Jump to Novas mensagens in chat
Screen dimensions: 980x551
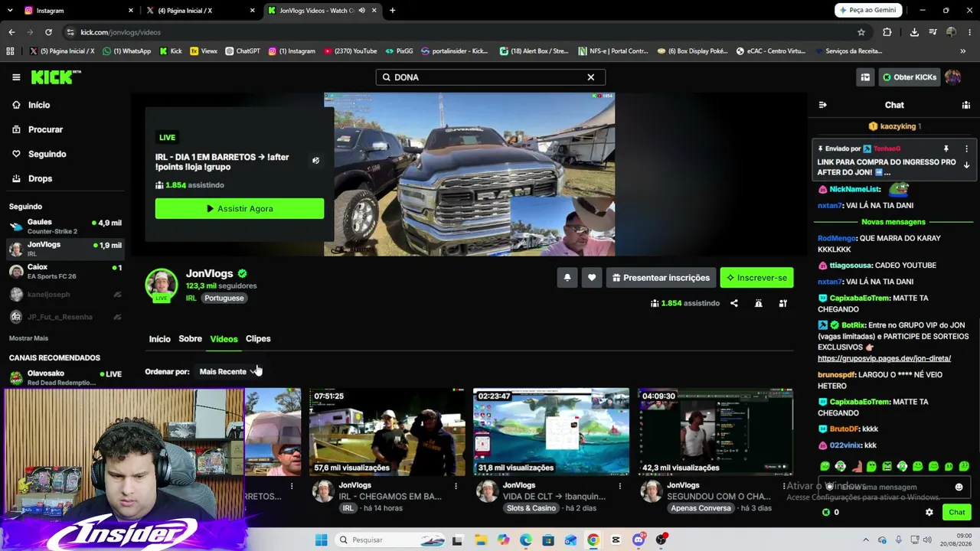(893, 222)
